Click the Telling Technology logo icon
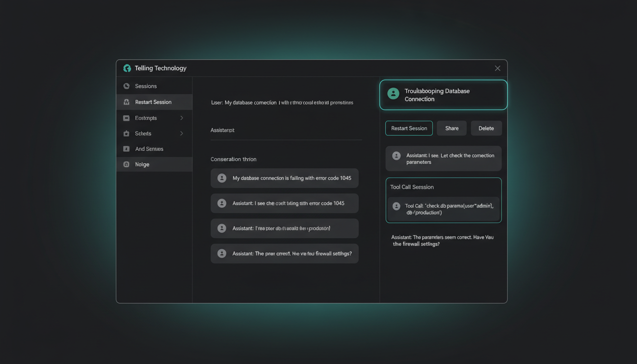This screenshot has width=637, height=364. (127, 68)
